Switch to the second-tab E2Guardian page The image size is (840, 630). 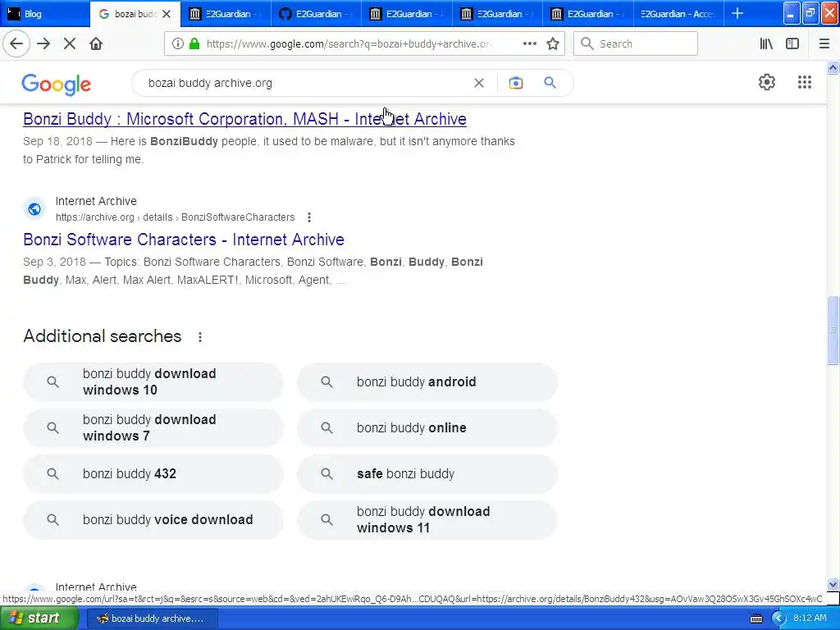pyautogui.click(x=226, y=13)
